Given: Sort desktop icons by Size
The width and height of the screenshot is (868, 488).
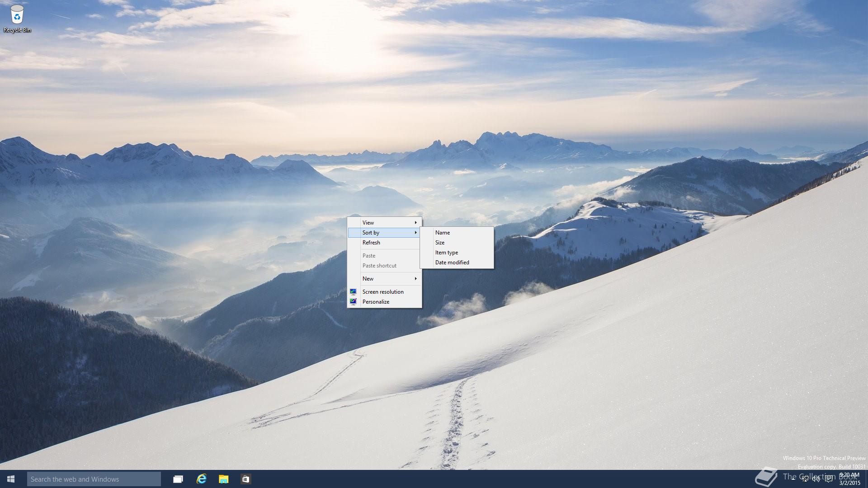Looking at the screenshot, I should pyautogui.click(x=440, y=242).
